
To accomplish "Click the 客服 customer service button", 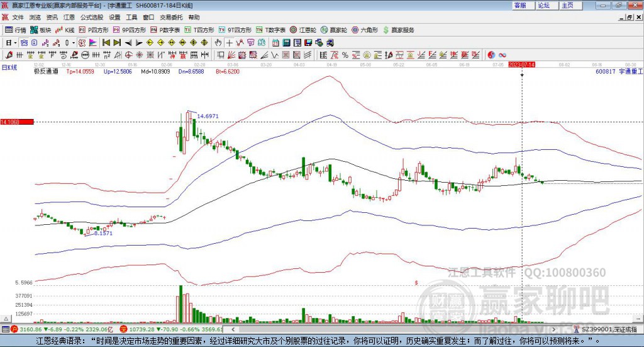I will click(523, 5).
